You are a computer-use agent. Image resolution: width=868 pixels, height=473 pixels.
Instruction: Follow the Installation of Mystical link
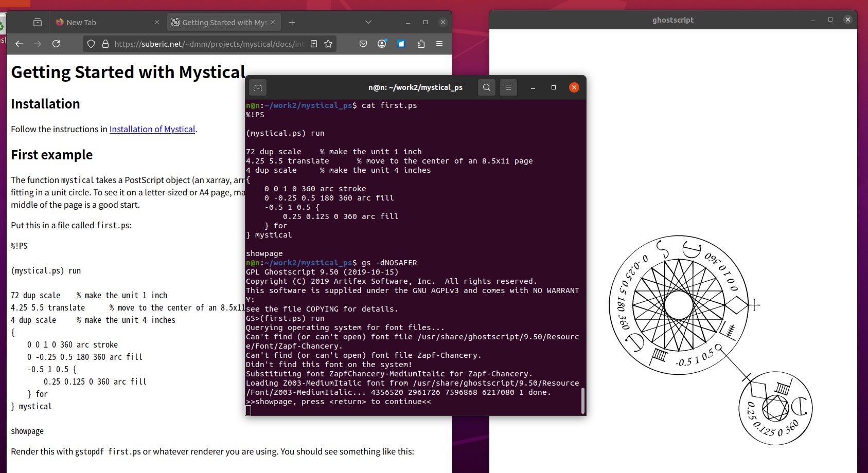152,129
